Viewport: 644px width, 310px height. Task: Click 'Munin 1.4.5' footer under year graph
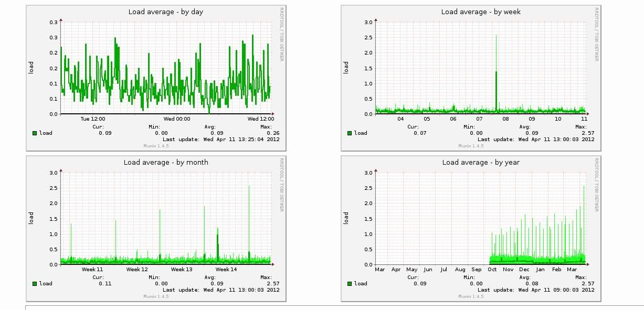(471, 296)
